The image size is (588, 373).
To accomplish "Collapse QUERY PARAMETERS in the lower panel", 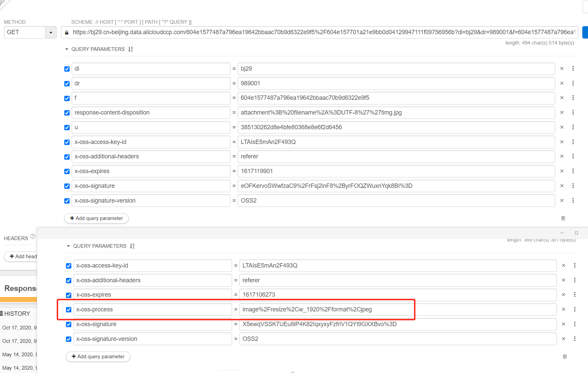I will click(68, 246).
